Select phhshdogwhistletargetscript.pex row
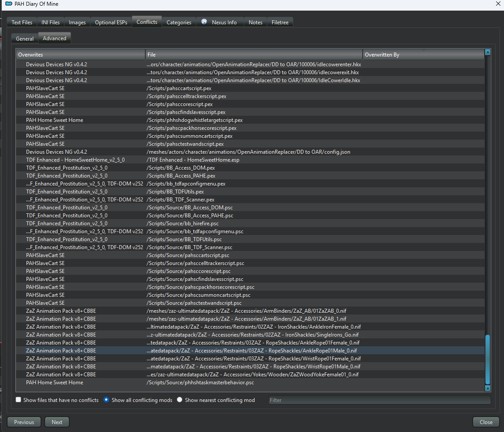The height and width of the screenshot is (432, 504). [x=250, y=120]
